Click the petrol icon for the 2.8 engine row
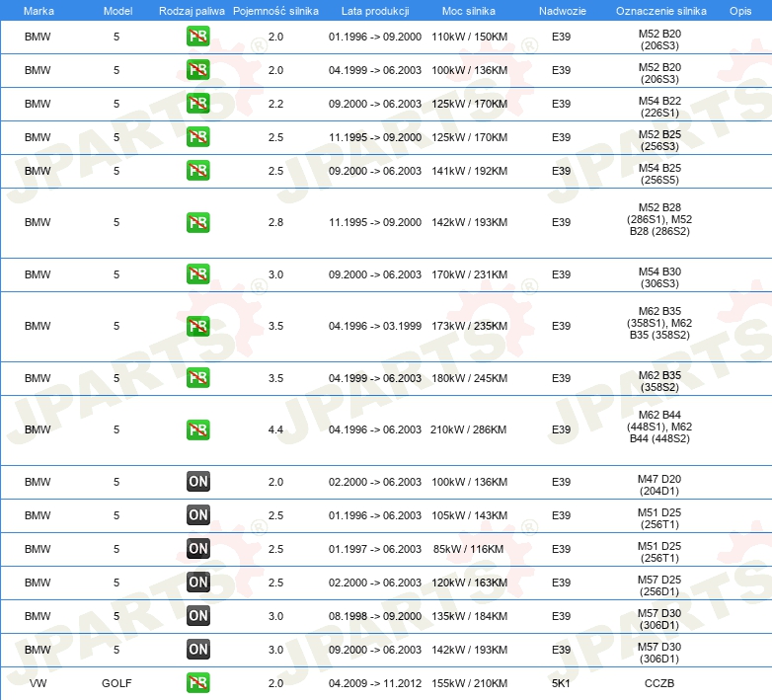The height and width of the screenshot is (700, 772). [x=198, y=222]
